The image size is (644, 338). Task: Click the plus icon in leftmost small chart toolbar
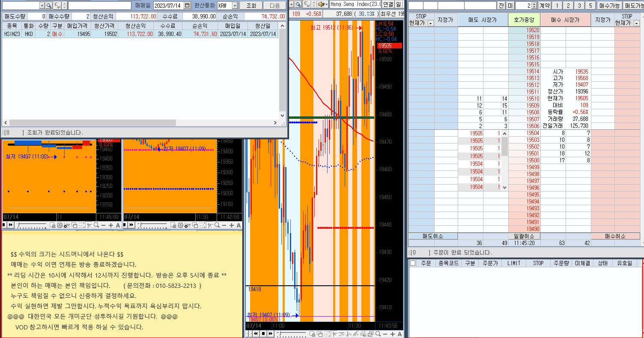point(111,225)
